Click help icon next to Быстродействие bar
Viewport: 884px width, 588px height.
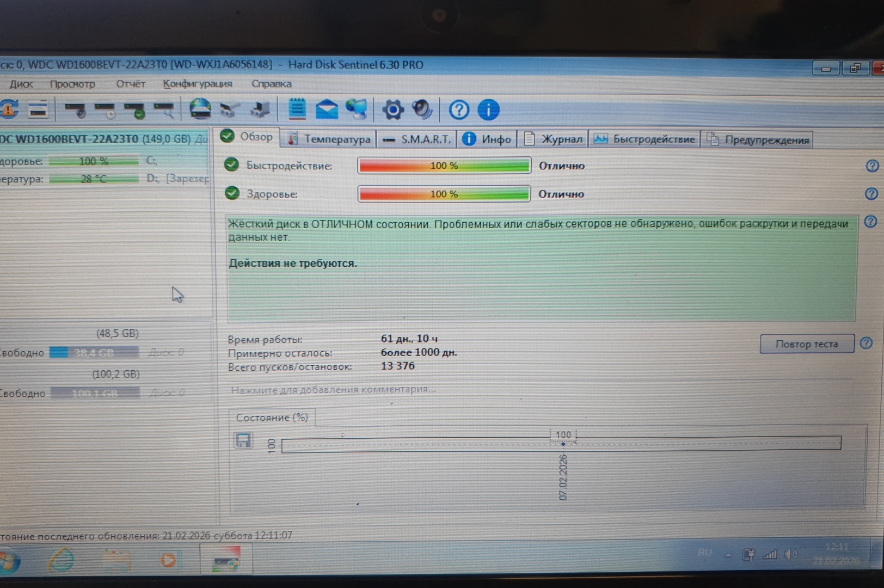(871, 166)
